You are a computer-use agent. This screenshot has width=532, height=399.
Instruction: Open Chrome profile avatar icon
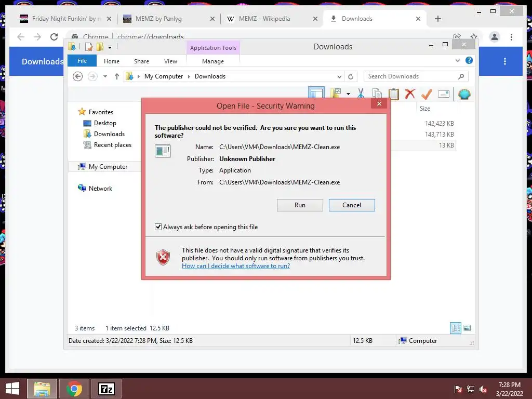pos(495,37)
